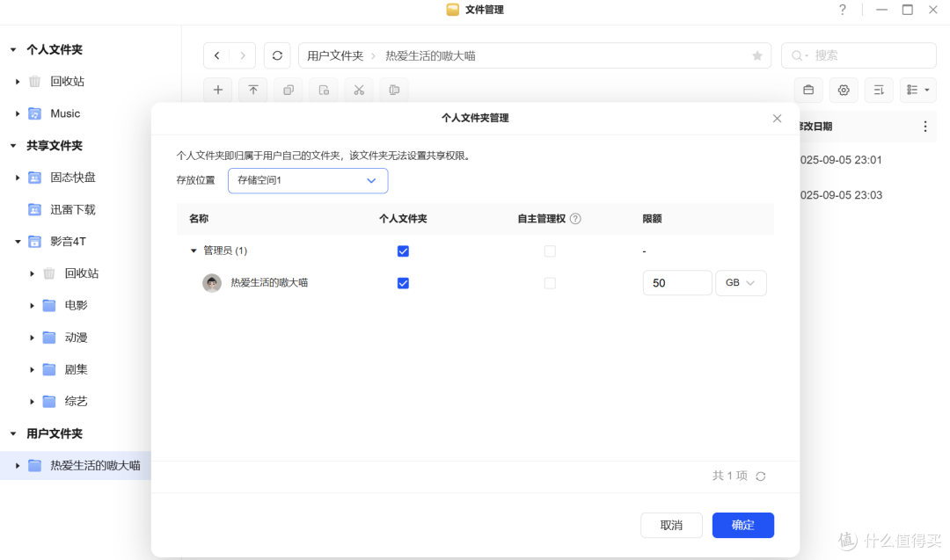950x560 pixels.
Task: Click the 取消 button
Action: (x=671, y=526)
